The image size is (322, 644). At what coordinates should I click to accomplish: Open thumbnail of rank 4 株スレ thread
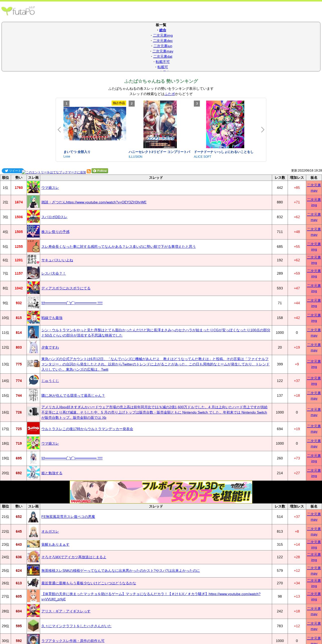click(33, 232)
